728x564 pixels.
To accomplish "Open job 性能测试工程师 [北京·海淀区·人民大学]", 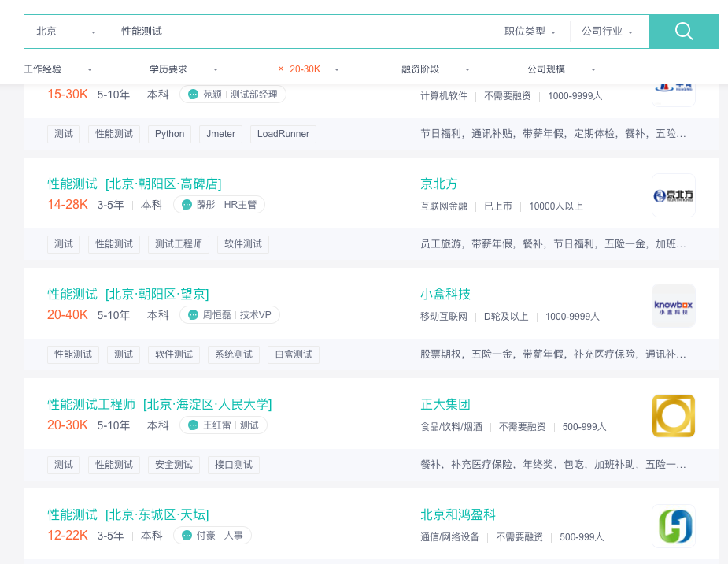I will 160,404.
